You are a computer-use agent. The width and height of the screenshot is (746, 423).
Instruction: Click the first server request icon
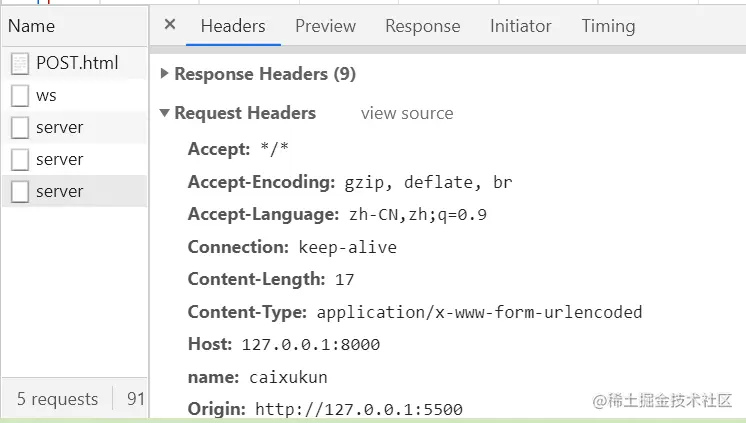coord(20,128)
